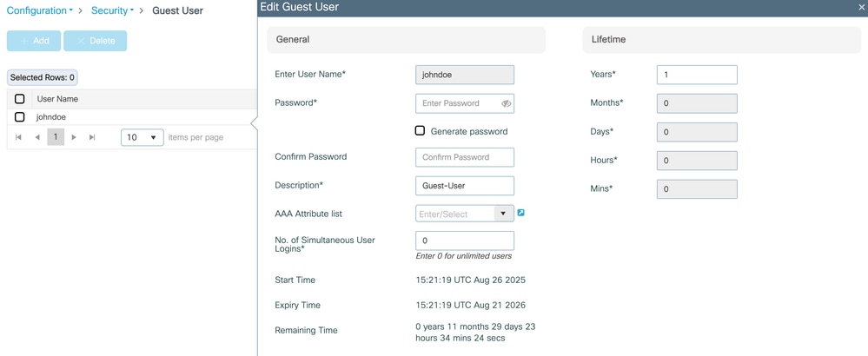Focus the Enter User Name field
This screenshot has height=356, width=868.
[465, 75]
